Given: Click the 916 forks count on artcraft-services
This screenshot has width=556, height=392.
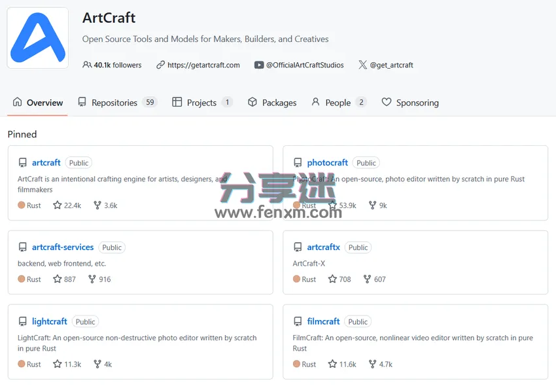Looking at the screenshot, I should click(x=99, y=279).
